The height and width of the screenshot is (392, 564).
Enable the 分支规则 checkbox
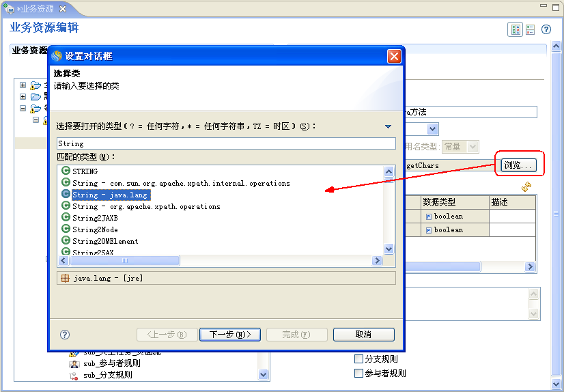tap(358, 359)
